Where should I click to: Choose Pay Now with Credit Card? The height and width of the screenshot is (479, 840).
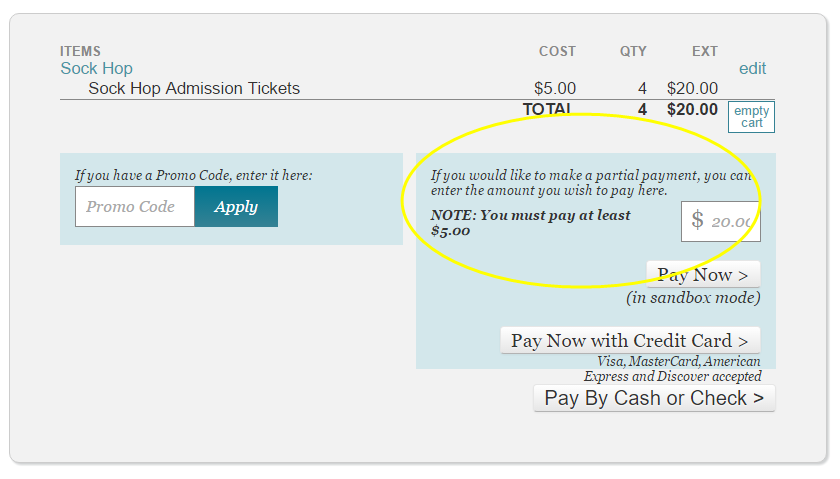(630, 341)
